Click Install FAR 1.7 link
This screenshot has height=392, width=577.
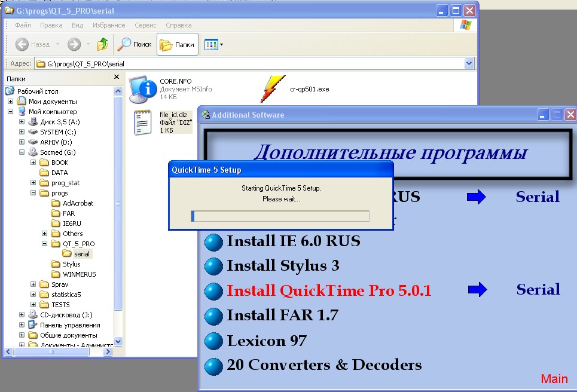(x=282, y=315)
